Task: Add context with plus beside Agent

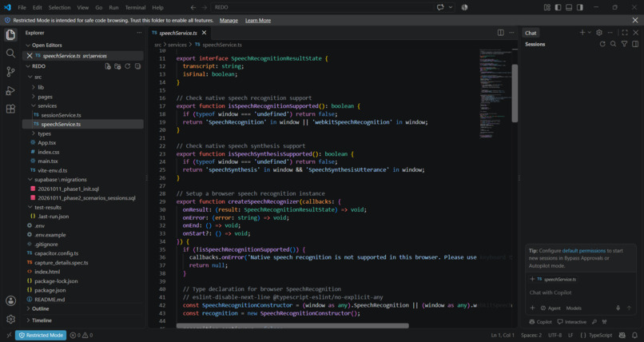Action: pyautogui.click(x=532, y=308)
